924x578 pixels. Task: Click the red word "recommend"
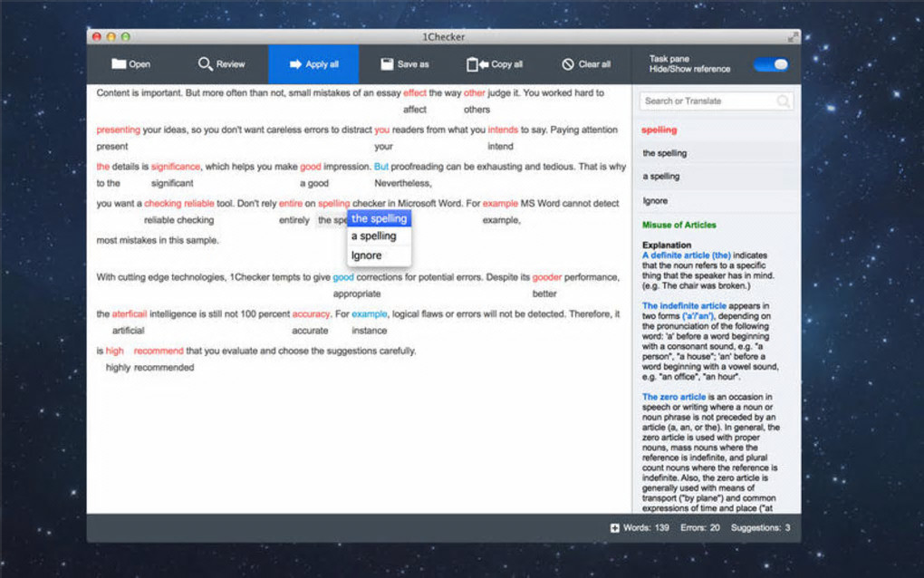(x=159, y=351)
